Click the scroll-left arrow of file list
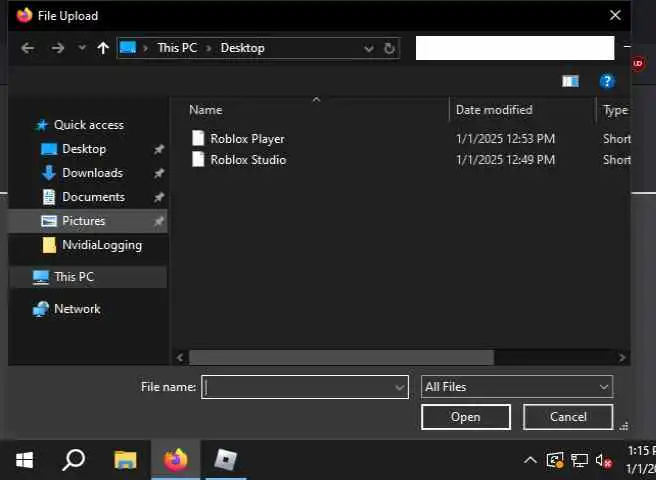The width and height of the screenshot is (656, 480). (180, 357)
